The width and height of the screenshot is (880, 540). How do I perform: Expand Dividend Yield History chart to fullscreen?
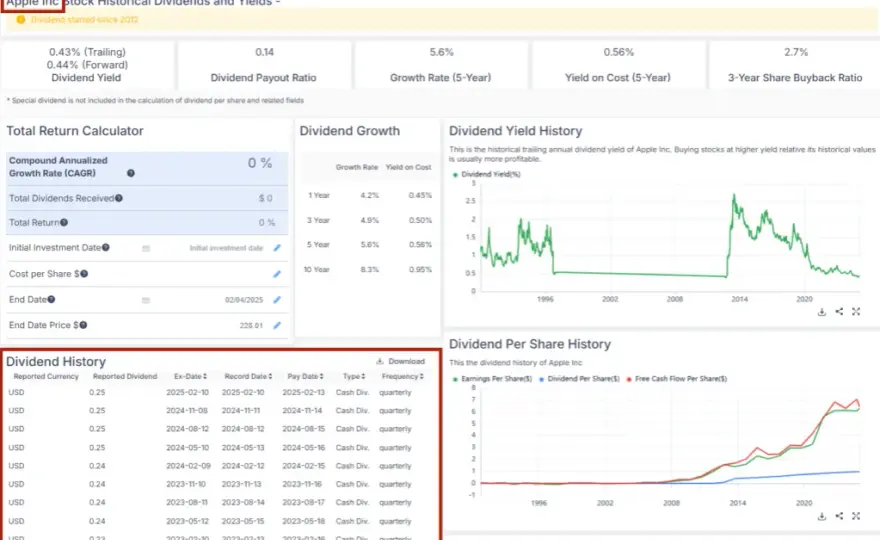[x=856, y=312]
